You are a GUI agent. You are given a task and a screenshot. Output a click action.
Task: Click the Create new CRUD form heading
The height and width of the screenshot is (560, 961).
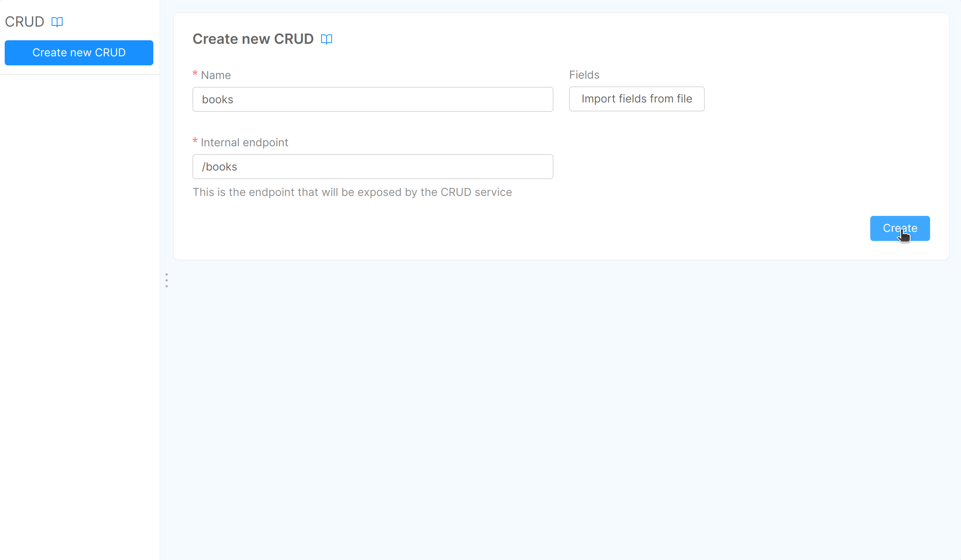click(x=253, y=39)
